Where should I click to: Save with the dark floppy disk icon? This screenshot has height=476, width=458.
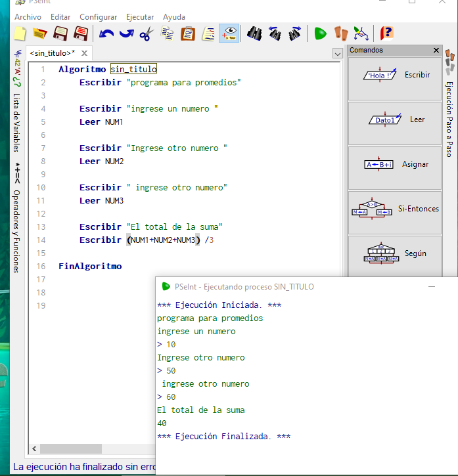[x=60, y=33]
